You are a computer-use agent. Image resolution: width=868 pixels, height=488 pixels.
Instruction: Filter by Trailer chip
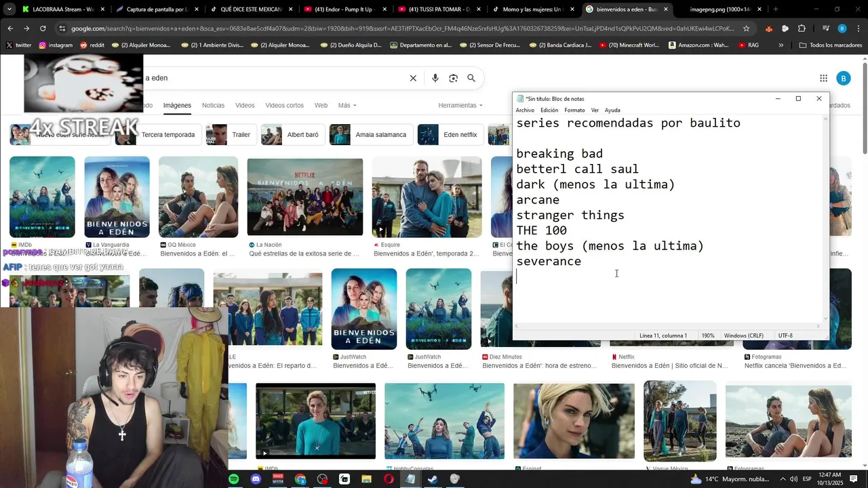(231, 135)
